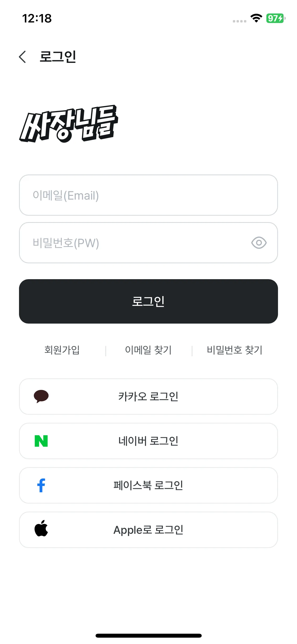Select Apple로 로그인 option
297x644 pixels.
(x=148, y=530)
